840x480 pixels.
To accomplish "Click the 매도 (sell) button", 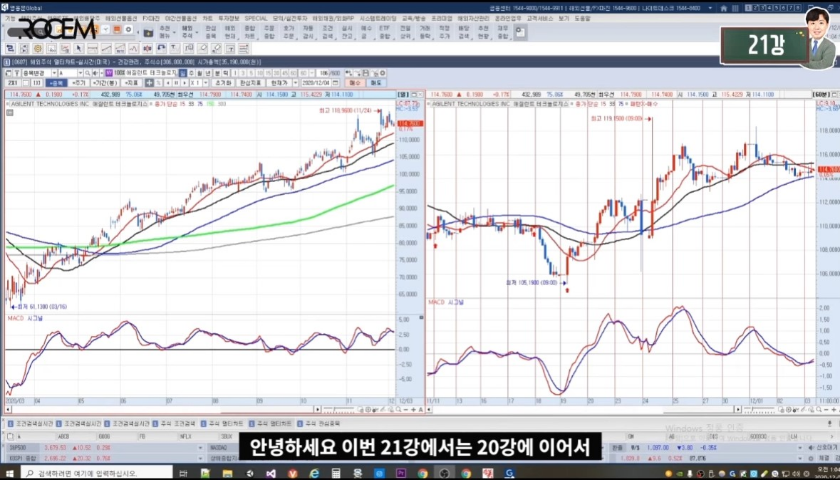I will coord(376,83).
